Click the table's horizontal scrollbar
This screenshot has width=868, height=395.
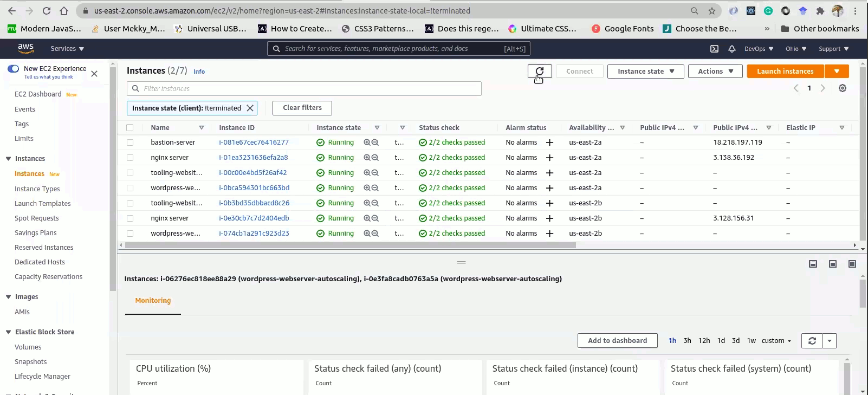pyautogui.click(x=350, y=245)
